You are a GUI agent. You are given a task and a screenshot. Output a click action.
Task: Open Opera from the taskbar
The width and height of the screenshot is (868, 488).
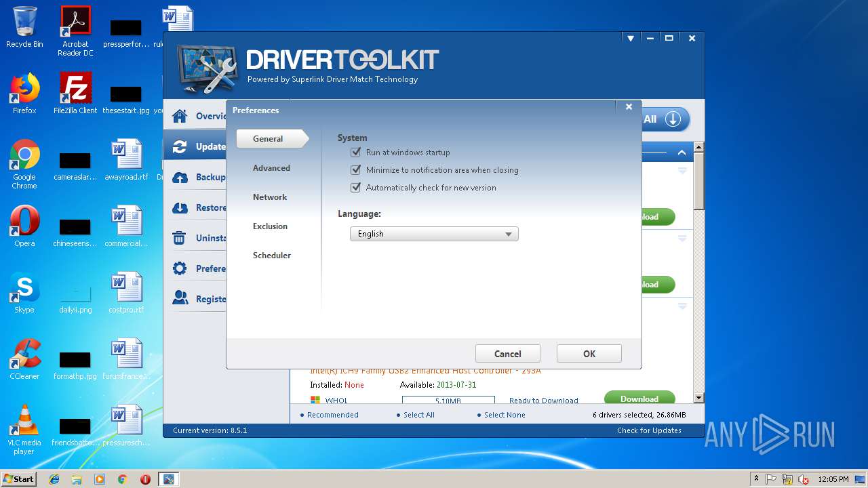coord(145,479)
